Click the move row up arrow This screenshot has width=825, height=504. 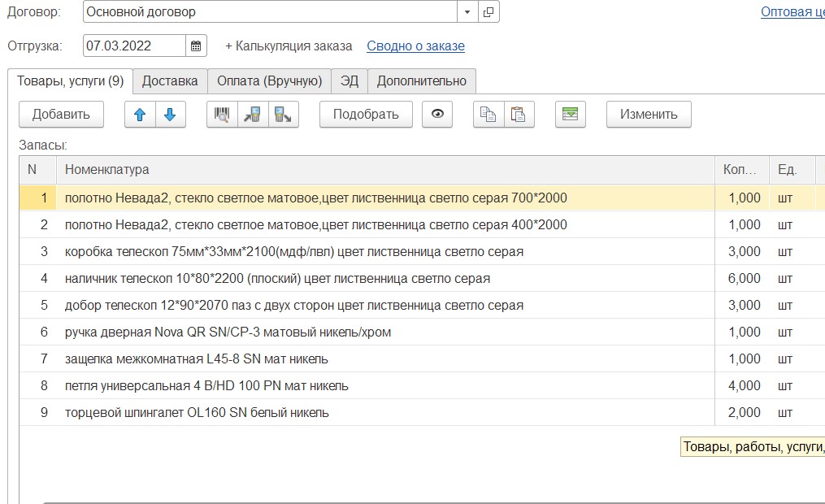pyautogui.click(x=140, y=115)
